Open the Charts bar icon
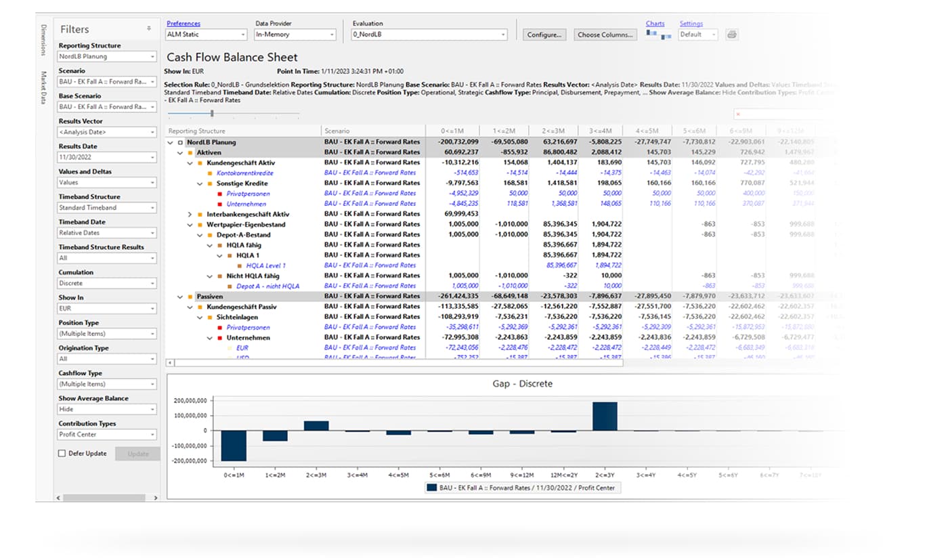This screenshot has height=560, width=927. pos(658,35)
